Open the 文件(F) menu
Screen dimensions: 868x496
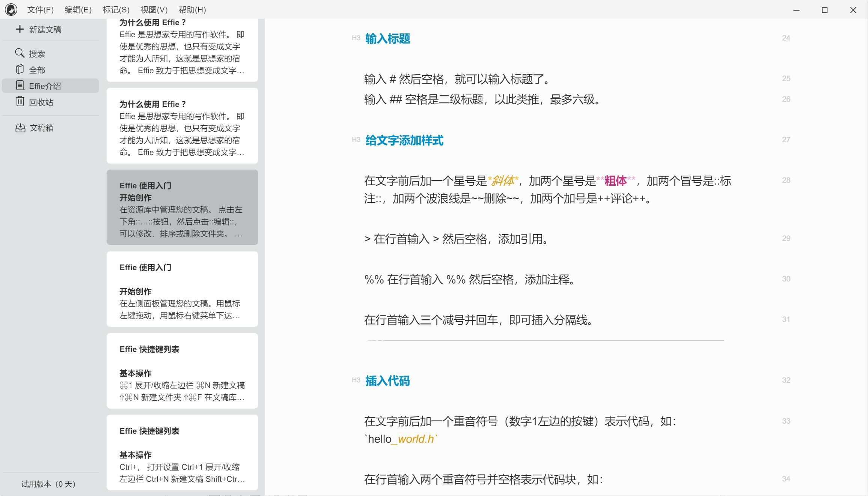pyautogui.click(x=40, y=10)
